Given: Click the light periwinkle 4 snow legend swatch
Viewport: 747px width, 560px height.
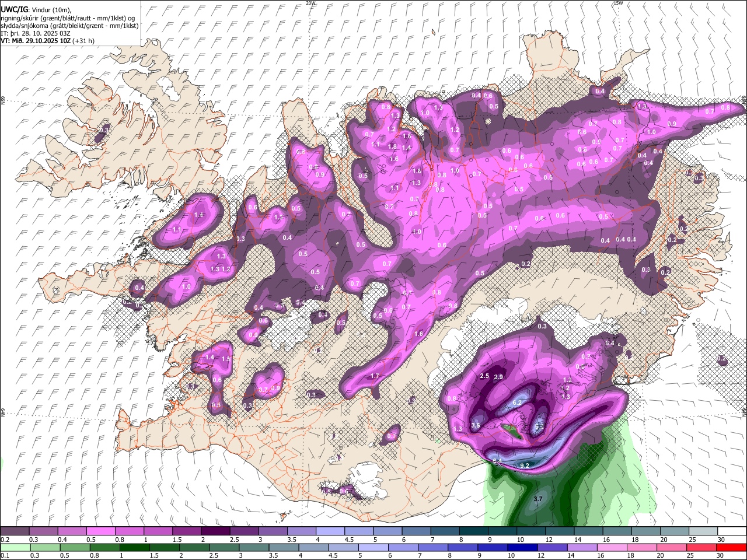Looking at the screenshot, I should tap(330, 531).
